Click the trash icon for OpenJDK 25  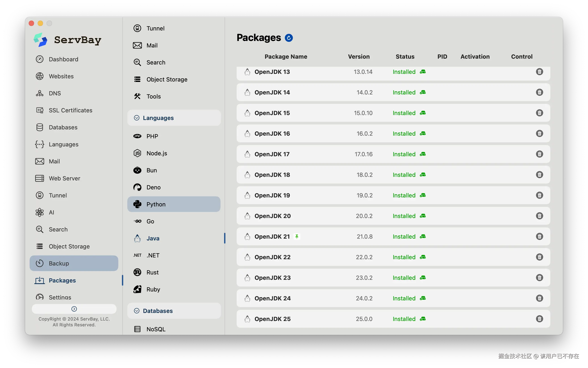point(539,319)
